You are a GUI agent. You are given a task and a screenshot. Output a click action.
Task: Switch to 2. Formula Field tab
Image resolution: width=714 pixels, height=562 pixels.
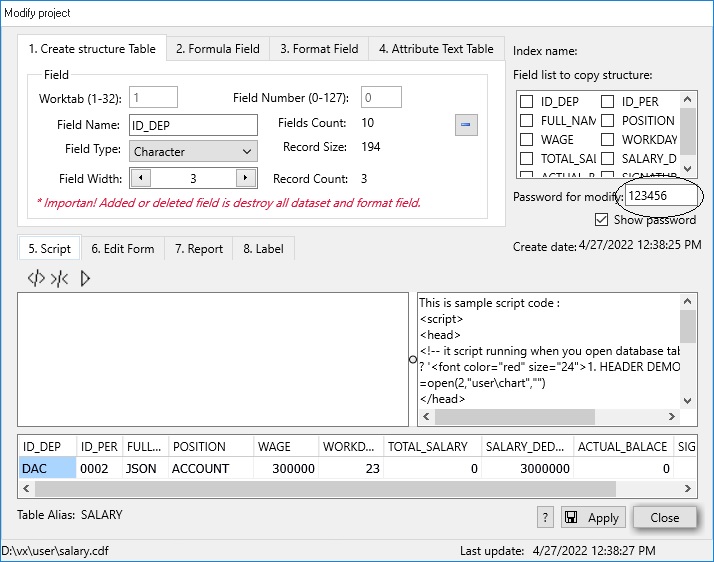(x=218, y=49)
